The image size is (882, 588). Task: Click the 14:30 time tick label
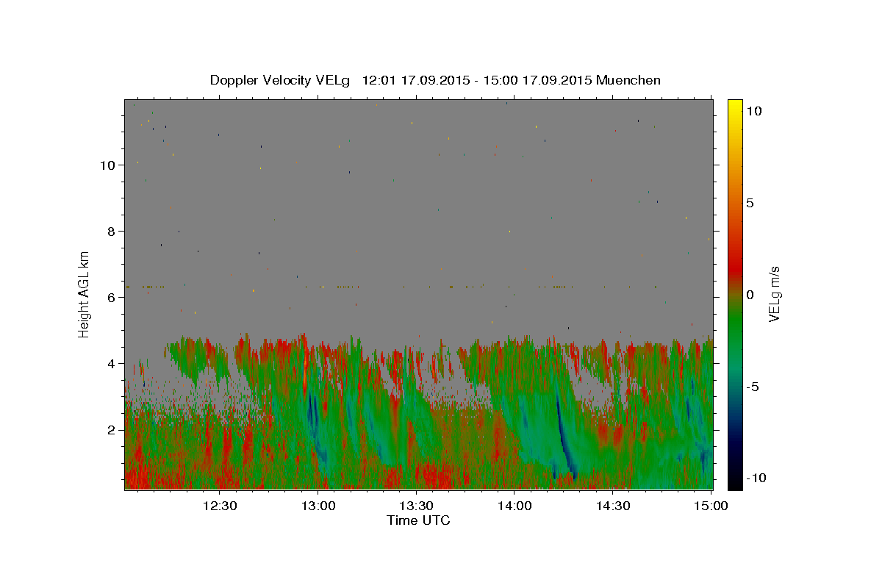(x=613, y=506)
